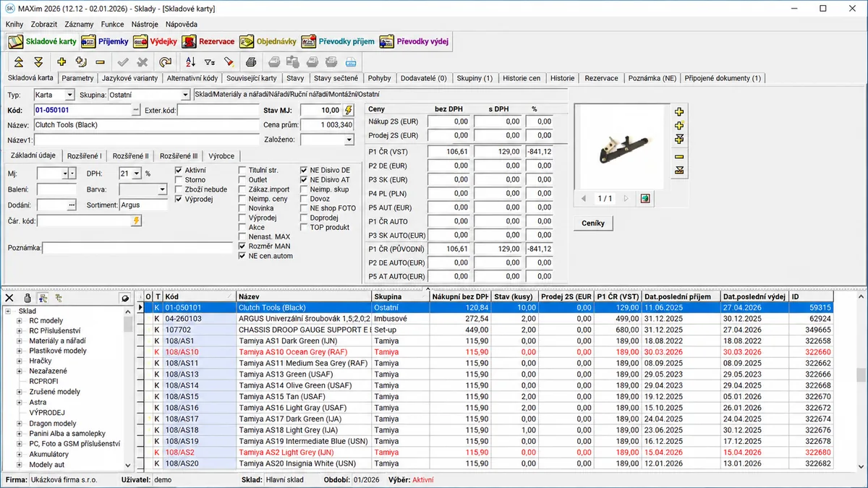Sort by the Nákupní bez DPH column header
This screenshot has width=868, height=488.
pyautogui.click(x=460, y=297)
